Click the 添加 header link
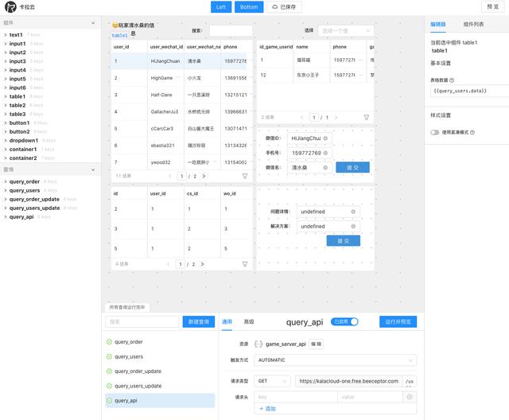This screenshot has height=420, width=509. pos(267,409)
